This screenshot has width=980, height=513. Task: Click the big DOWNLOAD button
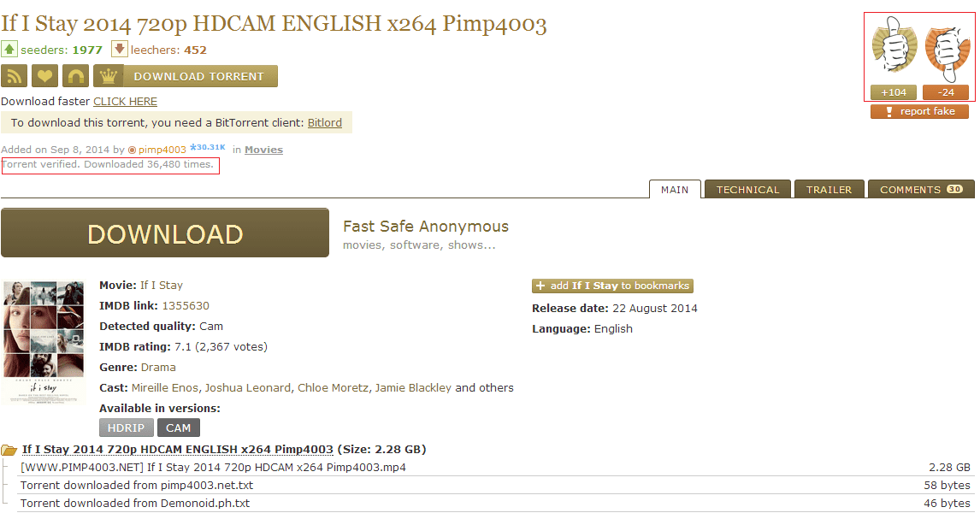165,233
